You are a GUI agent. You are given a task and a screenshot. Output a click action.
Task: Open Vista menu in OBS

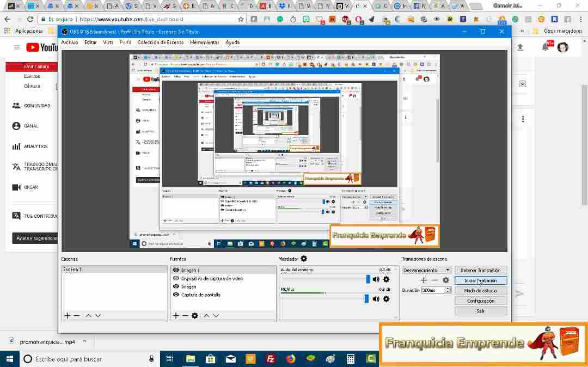(x=108, y=42)
